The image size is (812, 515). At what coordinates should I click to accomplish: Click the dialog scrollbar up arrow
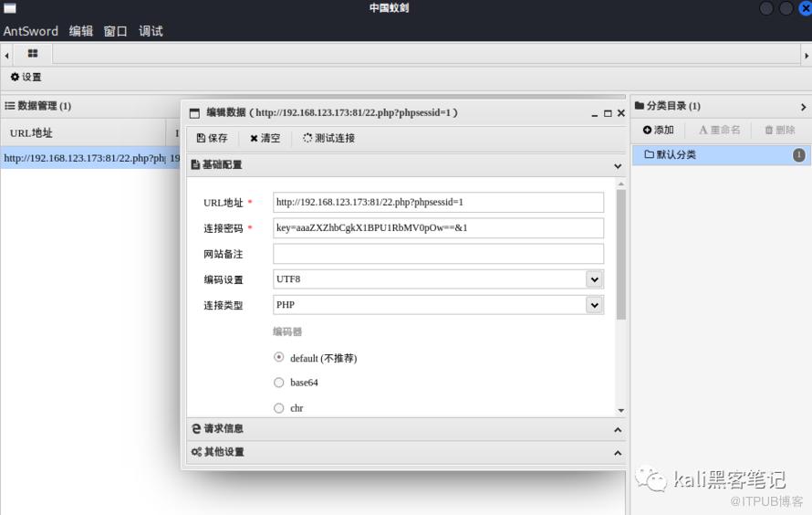click(621, 184)
